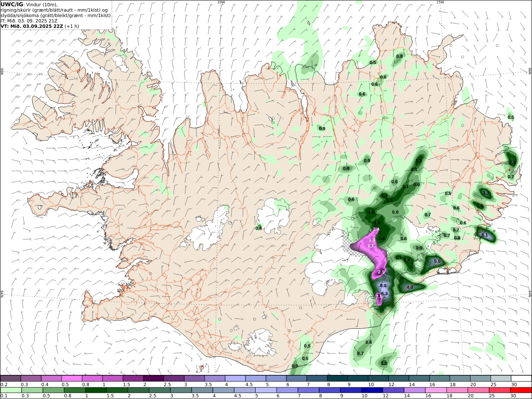Click the '1.4' value below the green band
The height and width of the screenshot is (399, 532).
(x=382, y=239)
